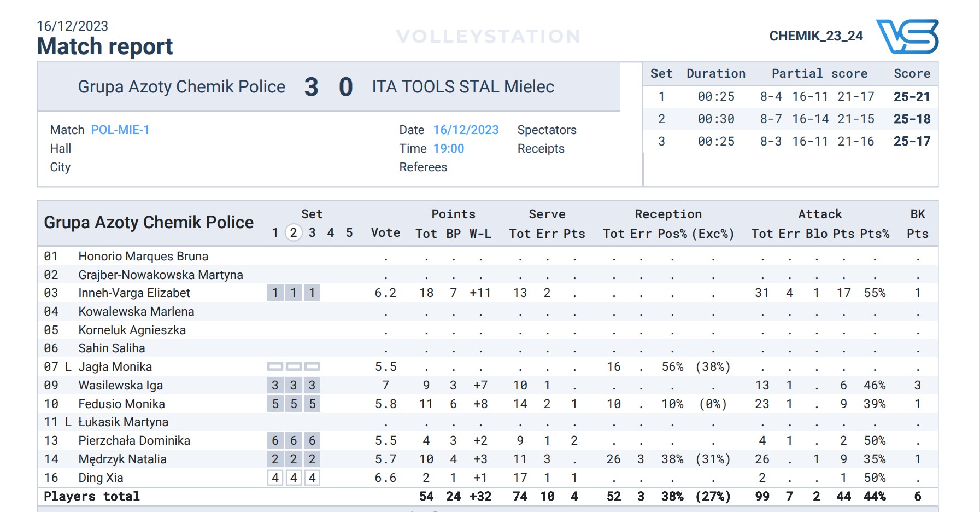Select set 5 in the Set header
The height and width of the screenshot is (512, 980).
point(349,233)
